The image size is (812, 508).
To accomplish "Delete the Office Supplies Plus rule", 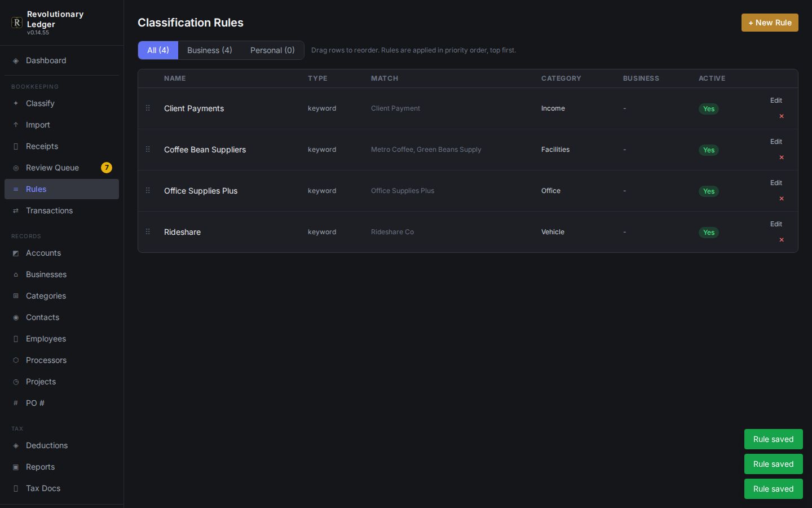I will click(x=782, y=199).
